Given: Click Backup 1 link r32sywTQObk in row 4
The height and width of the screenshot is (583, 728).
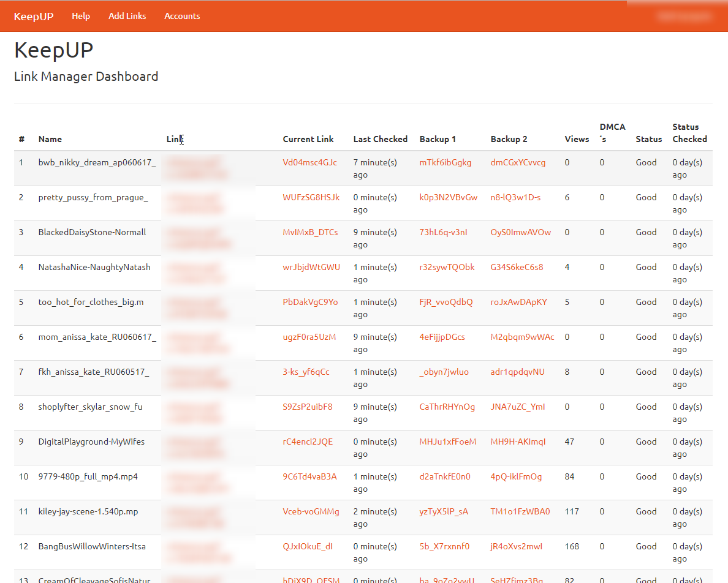Looking at the screenshot, I should coord(447,267).
